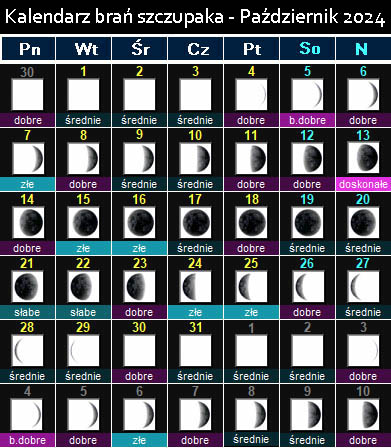The height and width of the screenshot is (448, 391).
Task: Click the 'średnie' label under October 17
Action: point(195,248)
